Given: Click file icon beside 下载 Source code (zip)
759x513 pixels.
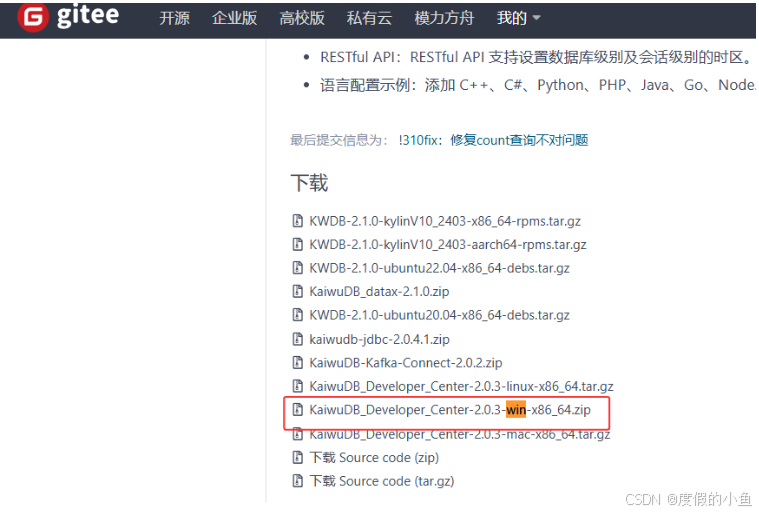Looking at the screenshot, I should click(297, 457).
